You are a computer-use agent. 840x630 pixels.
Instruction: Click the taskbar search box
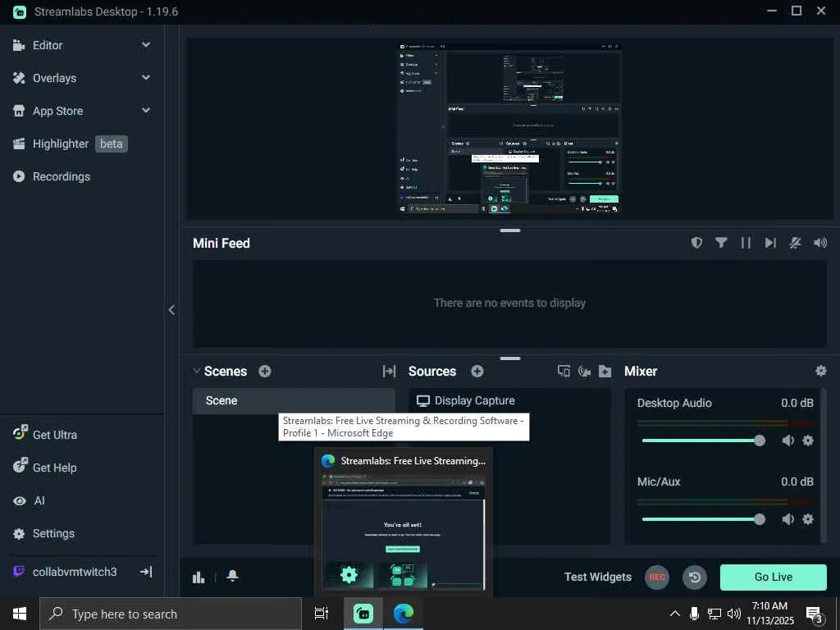171,614
